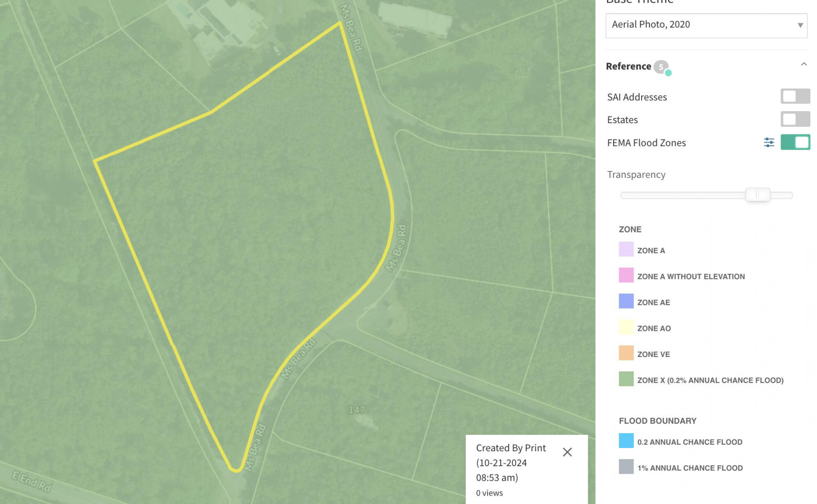Click the 147 parcel label on map
Screen dimensions: 817x504
(356, 410)
